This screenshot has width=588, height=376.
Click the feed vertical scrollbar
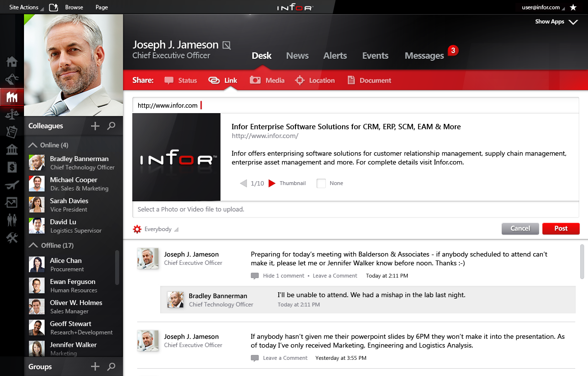click(582, 262)
